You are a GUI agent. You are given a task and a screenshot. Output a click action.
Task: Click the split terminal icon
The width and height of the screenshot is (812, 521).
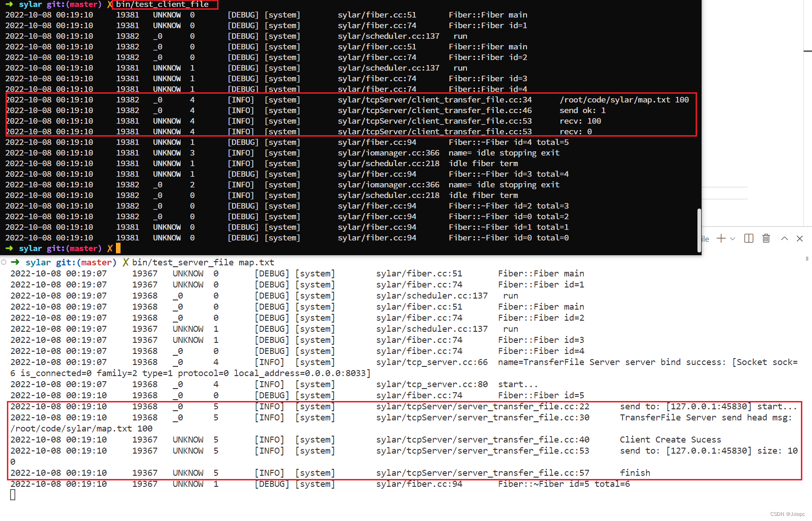pos(749,239)
